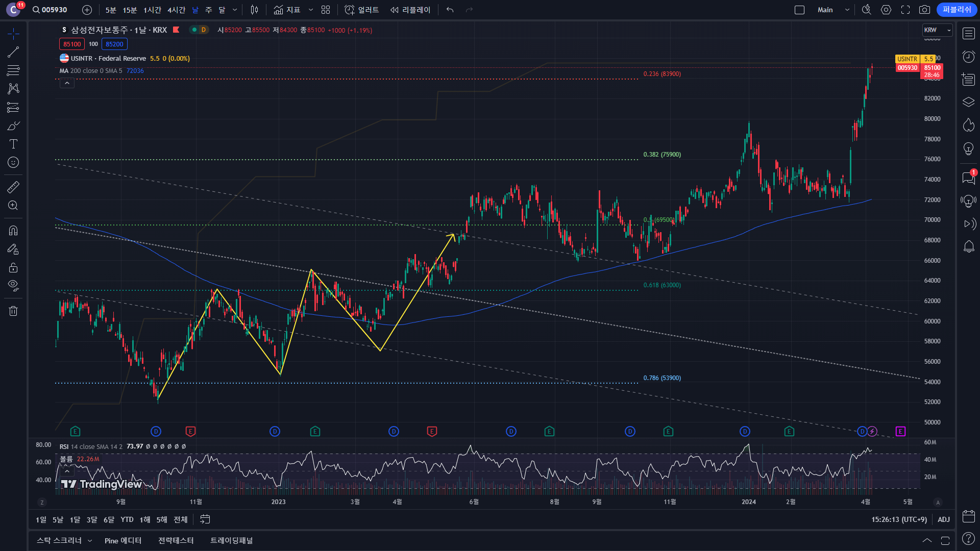
Task: Open the alerts bell panel
Action: pos(968,247)
